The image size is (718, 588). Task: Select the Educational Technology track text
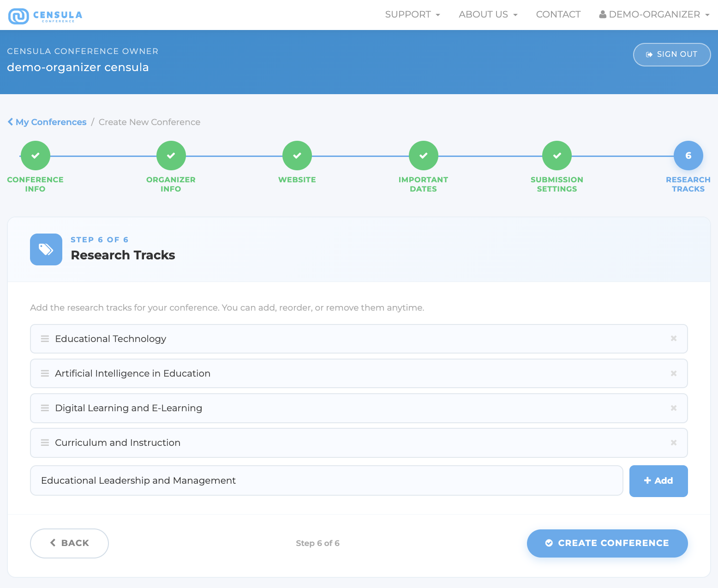click(x=111, y=339)
